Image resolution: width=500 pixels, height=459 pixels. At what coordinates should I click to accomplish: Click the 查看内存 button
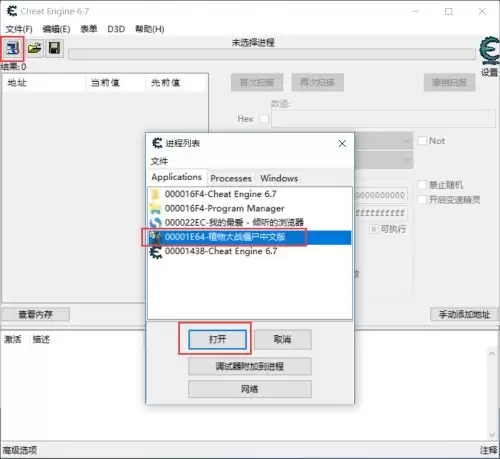[x=36, y=314]
